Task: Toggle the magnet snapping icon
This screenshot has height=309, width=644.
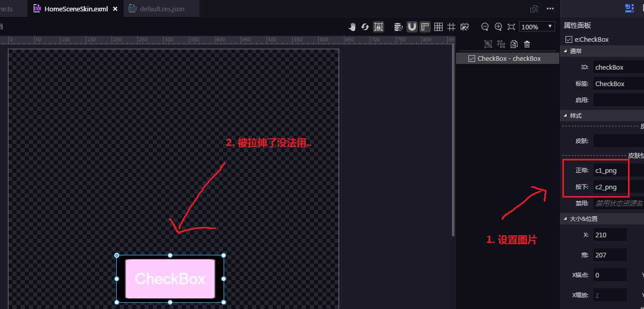Action: tap(412, 27)
